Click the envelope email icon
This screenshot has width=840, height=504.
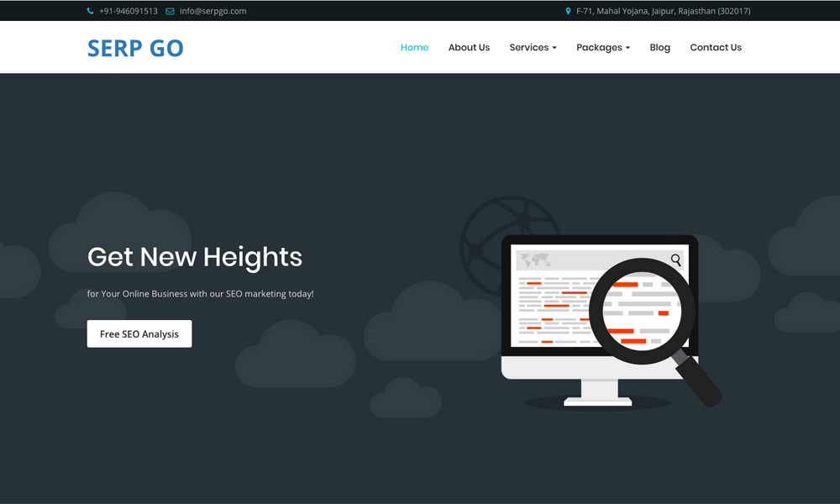tap(171, 11)
